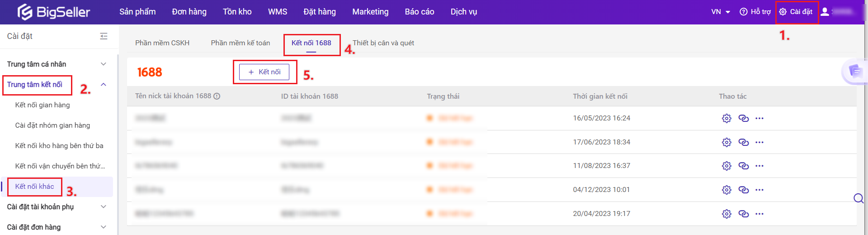This screenshot has height=235, width=868.
Task: Open the VN language dropdown
Action: point(721,12)
